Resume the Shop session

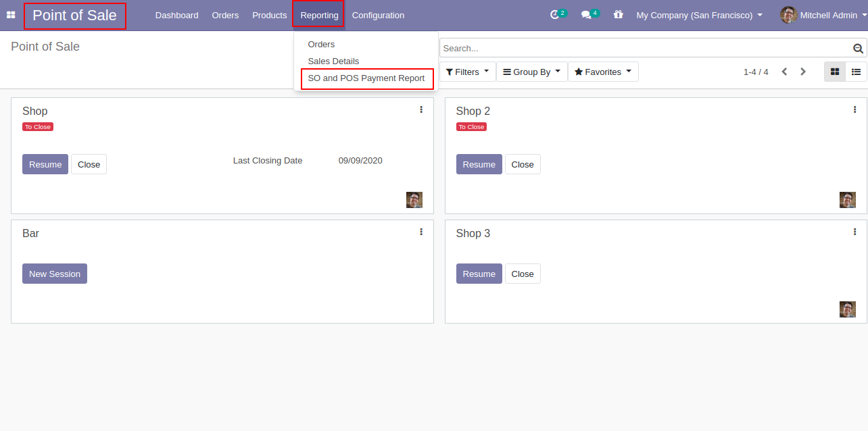(45, 164)
